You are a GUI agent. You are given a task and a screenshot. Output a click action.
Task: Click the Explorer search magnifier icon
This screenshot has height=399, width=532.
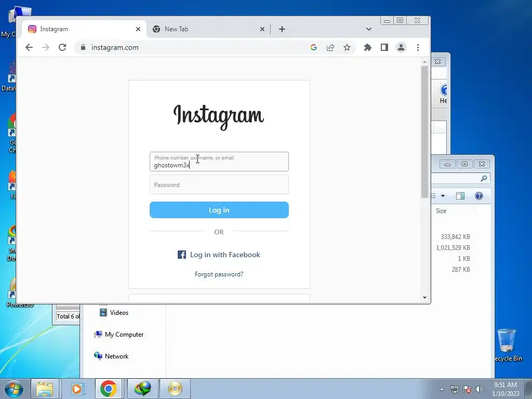(x=484, y=178)
